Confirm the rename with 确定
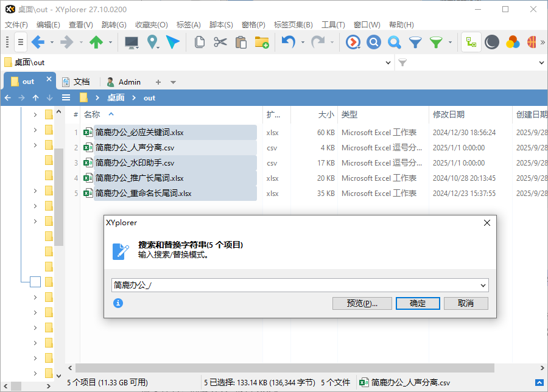 418,303
